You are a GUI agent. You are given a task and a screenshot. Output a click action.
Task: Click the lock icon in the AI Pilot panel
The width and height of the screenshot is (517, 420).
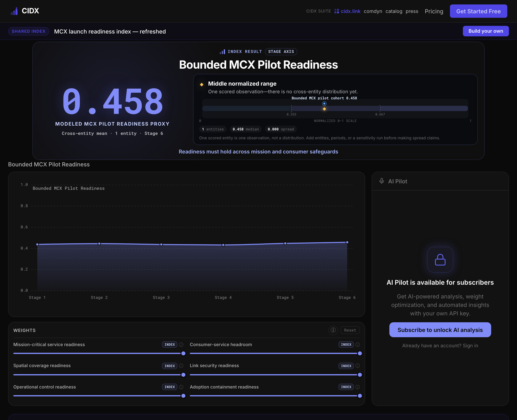click(440, 260)
